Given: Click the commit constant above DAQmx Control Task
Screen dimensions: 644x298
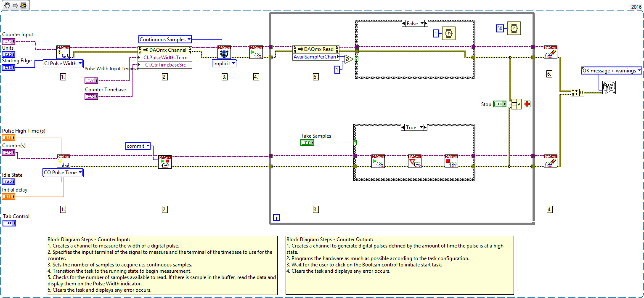Looking at the screenshot, I should 138,146.
